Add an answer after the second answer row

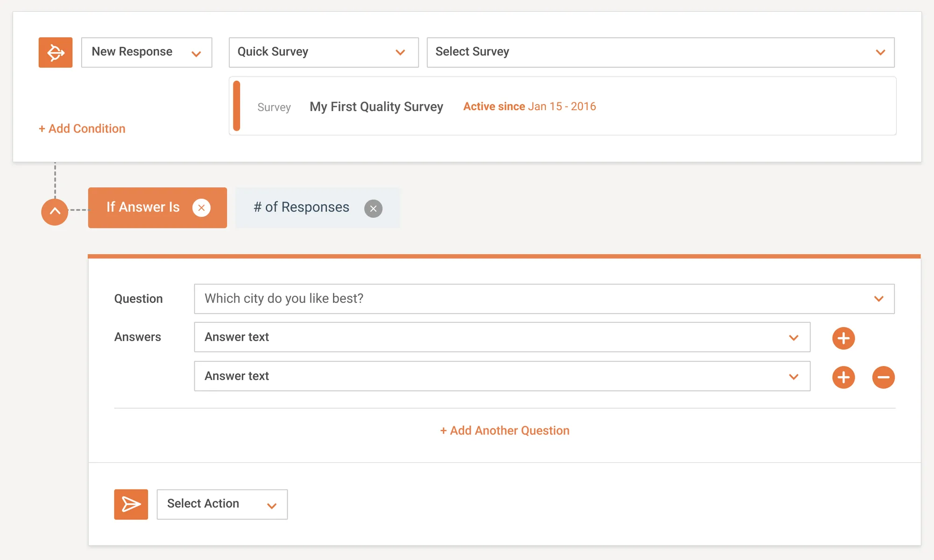(843, 377)
